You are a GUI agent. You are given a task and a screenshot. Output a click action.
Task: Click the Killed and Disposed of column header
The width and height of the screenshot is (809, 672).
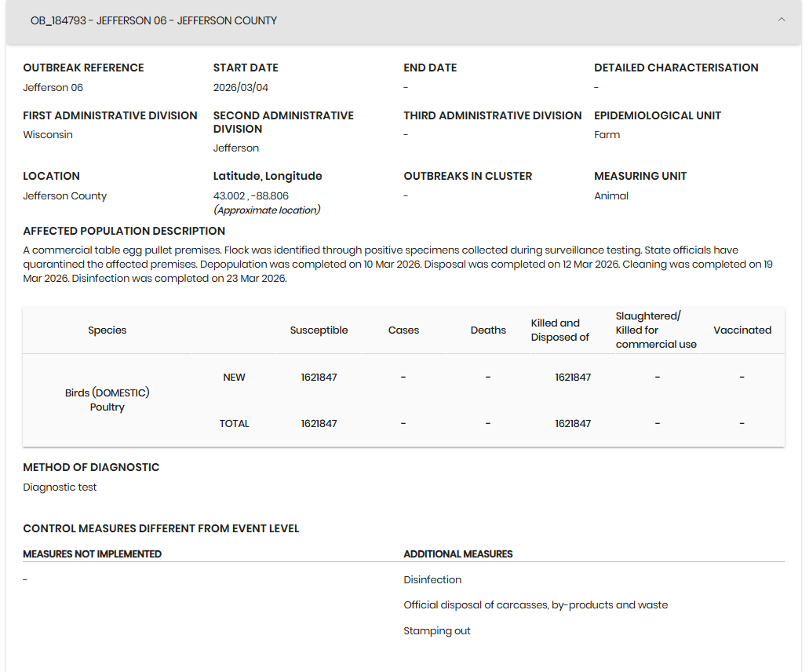(x=559, y=331)
